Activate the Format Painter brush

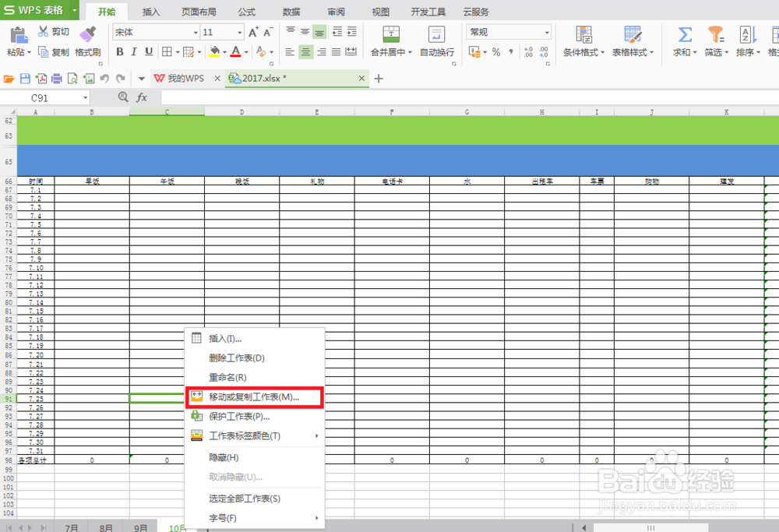tap(87, 34)
